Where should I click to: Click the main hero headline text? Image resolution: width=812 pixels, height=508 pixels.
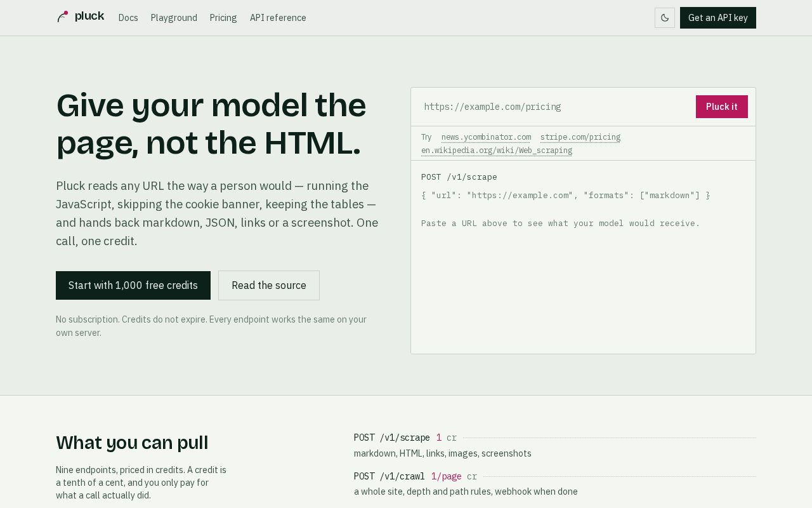211,124
